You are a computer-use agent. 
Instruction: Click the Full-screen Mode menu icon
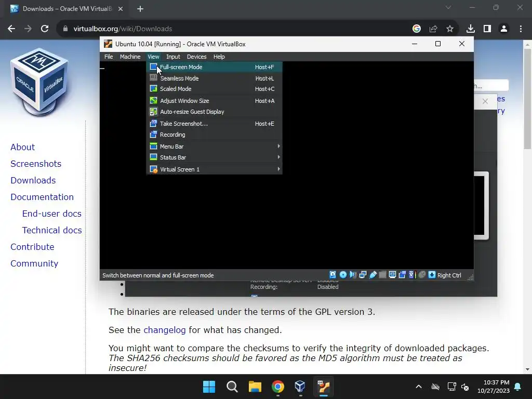pos(153,67)
